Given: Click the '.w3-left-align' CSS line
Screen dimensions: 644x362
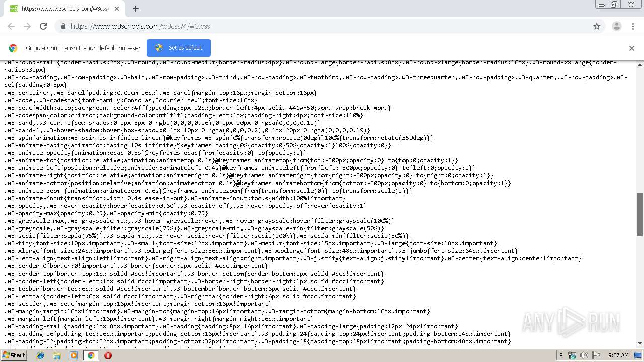Looking at the screenshot, I should click(x=292, y=258).
